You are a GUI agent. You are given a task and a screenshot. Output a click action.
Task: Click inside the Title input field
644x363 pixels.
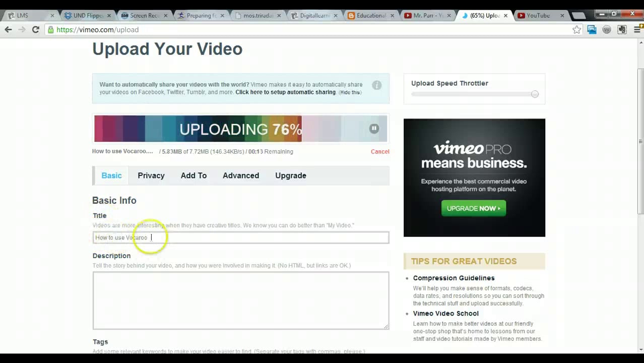coord(241,237)
